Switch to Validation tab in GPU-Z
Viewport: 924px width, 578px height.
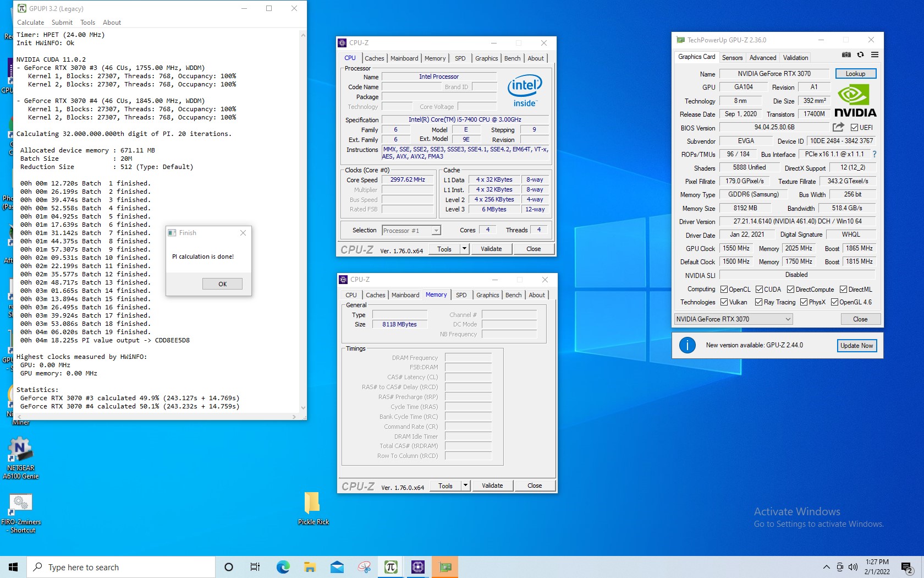(x=795, y=58)
